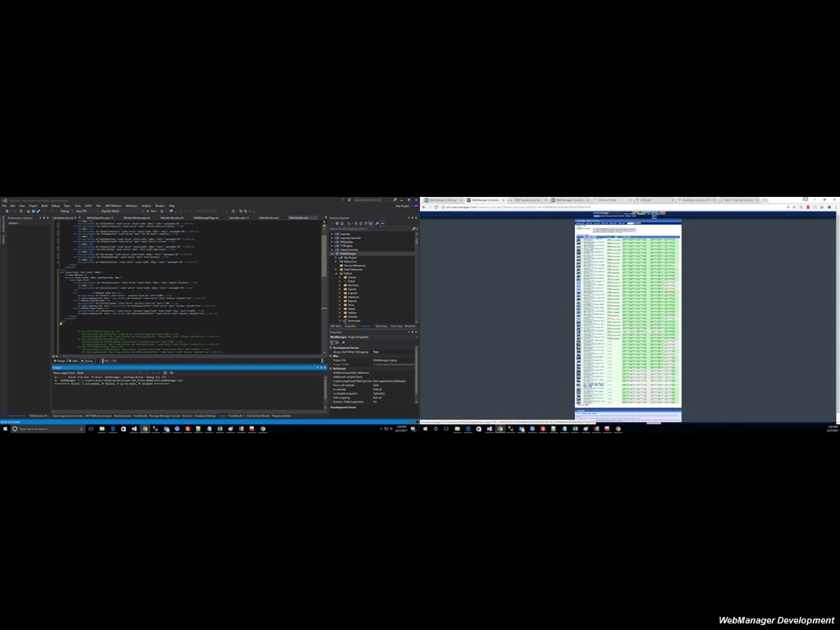The image size is (840, 630).
Task: Switch editor to Source view
Action: (87, 360)
